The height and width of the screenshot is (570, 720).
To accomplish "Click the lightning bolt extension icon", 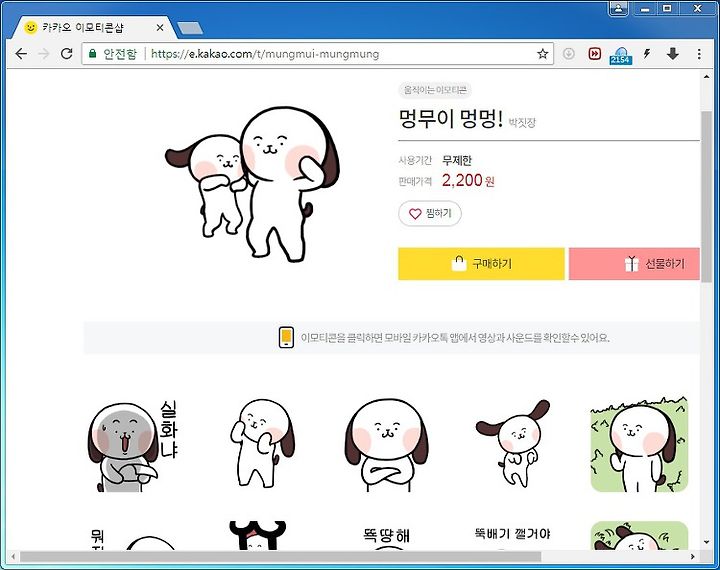I will point(647,54).
